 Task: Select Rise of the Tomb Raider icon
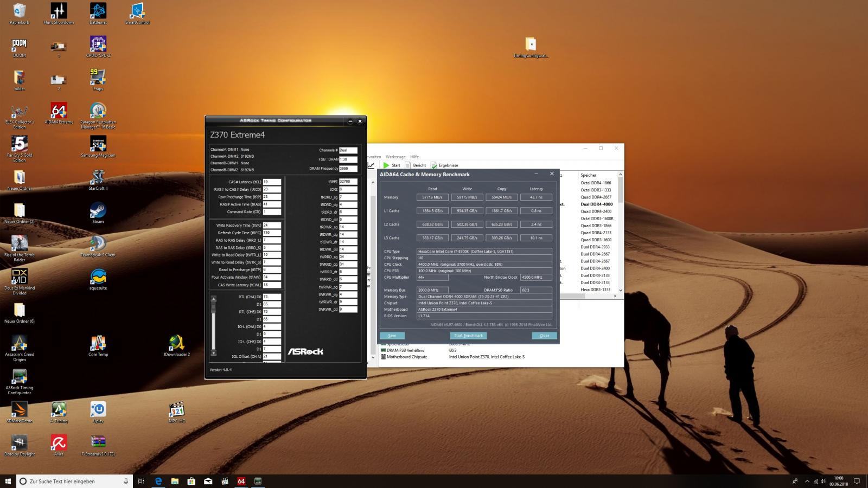coord(20,248)
